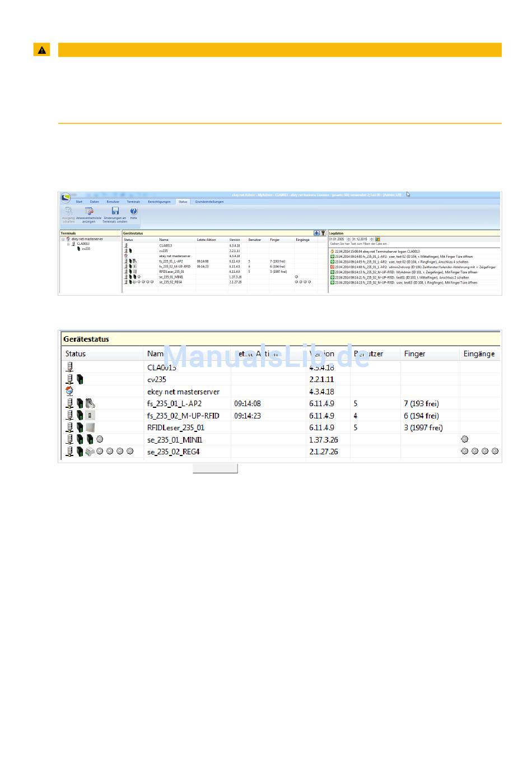Click the 01.01.2005 start date field

(x=337, y=239)
